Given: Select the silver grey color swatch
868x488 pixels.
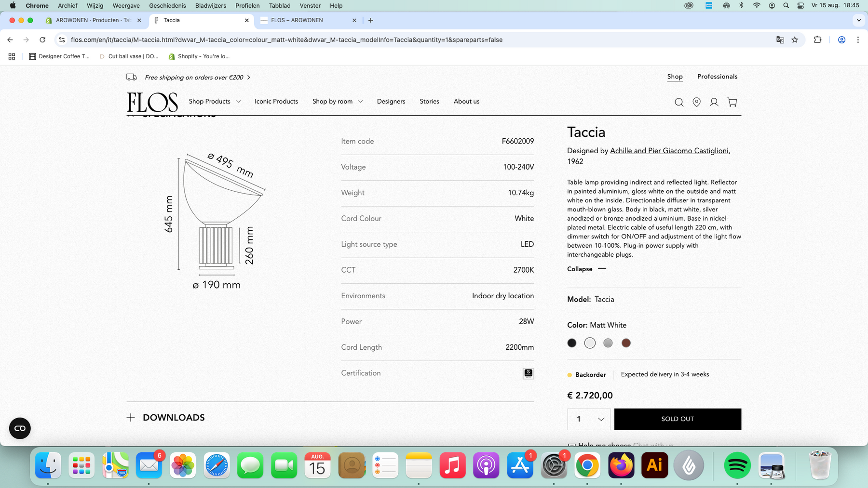Looking at the screenshot, I should point(608,343).
